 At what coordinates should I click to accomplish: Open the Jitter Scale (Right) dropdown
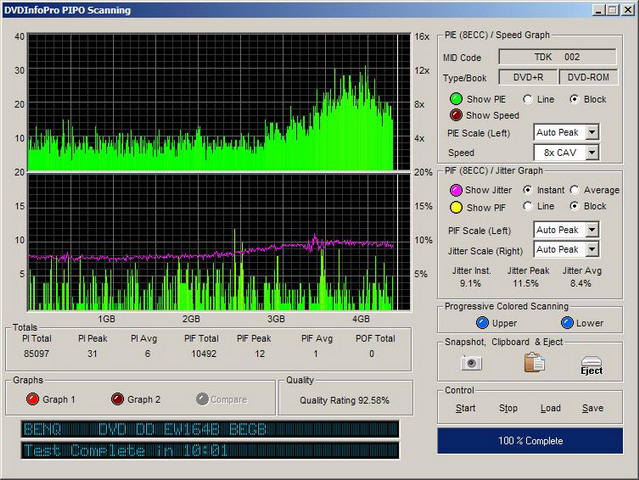(x=592, y=249)
